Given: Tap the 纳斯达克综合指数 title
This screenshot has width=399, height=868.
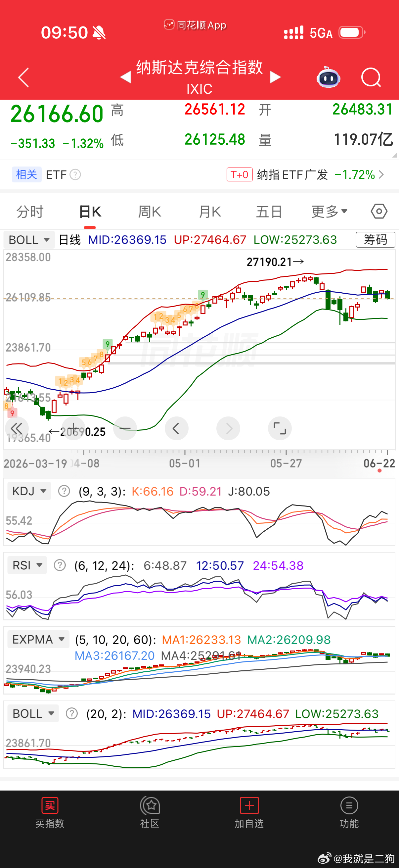Looking at the screenshot, I should pyautogui.click(x=199, y=67).
